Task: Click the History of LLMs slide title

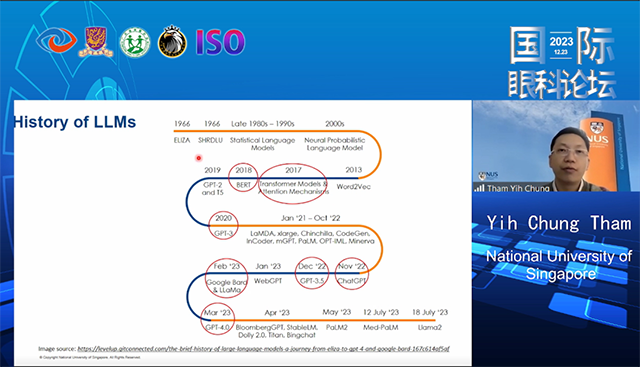Action: coord(74,122)
